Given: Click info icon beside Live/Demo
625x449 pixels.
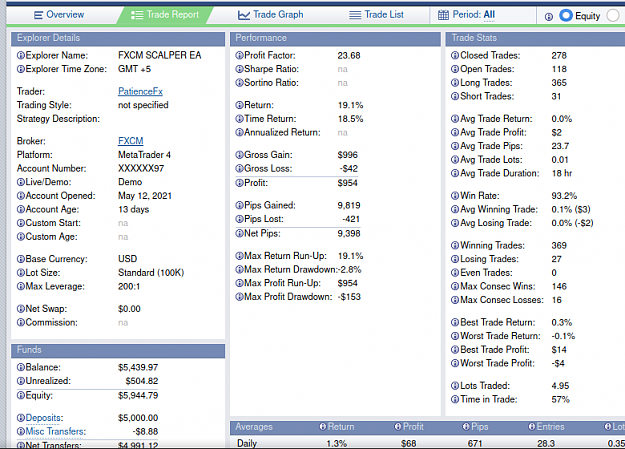Looking at the screenshot, I should tap(21, 182).
